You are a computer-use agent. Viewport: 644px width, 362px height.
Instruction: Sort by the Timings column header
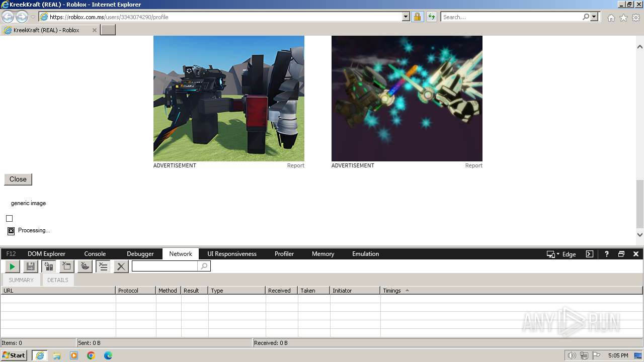click(511, 291)
